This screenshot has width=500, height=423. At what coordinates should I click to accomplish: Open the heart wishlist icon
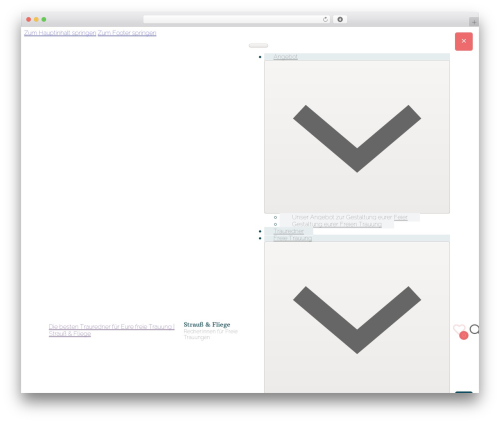(459, 329)
